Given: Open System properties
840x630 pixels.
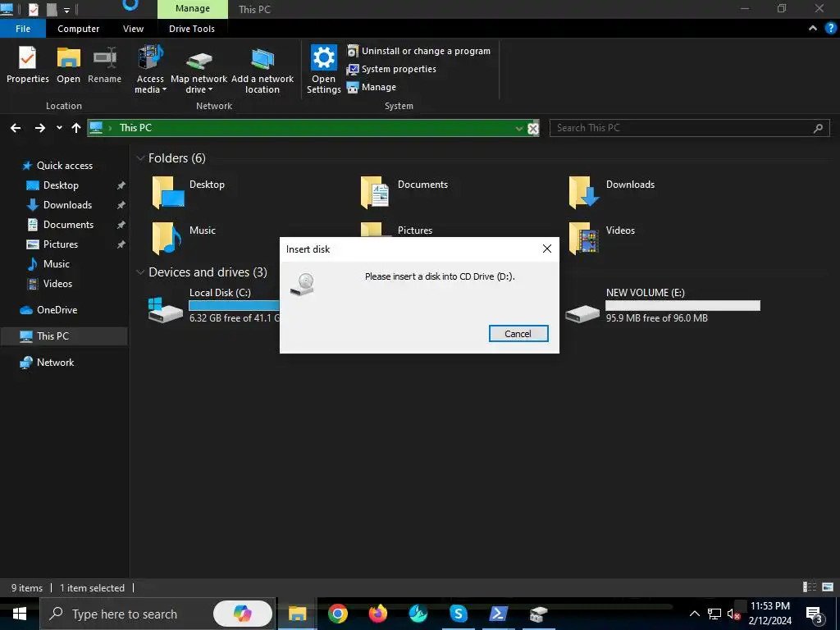Looking at the screenshot, I should [391, 69].
